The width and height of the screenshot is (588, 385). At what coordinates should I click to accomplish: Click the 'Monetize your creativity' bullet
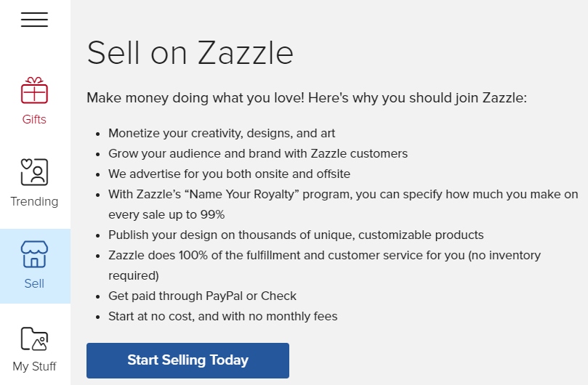click(x=222, y=133)
